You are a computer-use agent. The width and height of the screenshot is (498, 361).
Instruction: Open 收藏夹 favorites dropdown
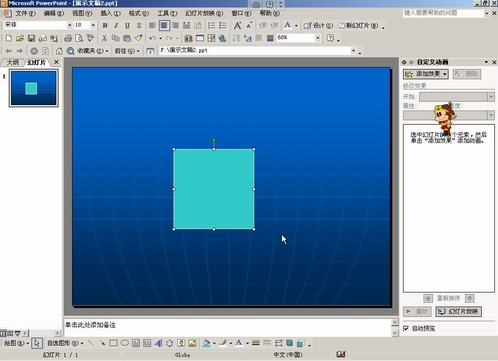pos(93,51)
